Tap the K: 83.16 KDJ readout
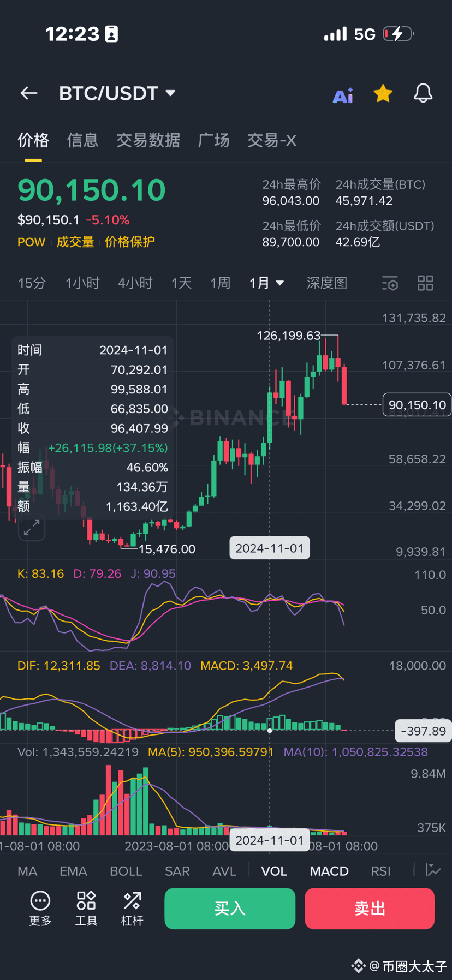The image size is (452, 980). click(x=40, y=573)
